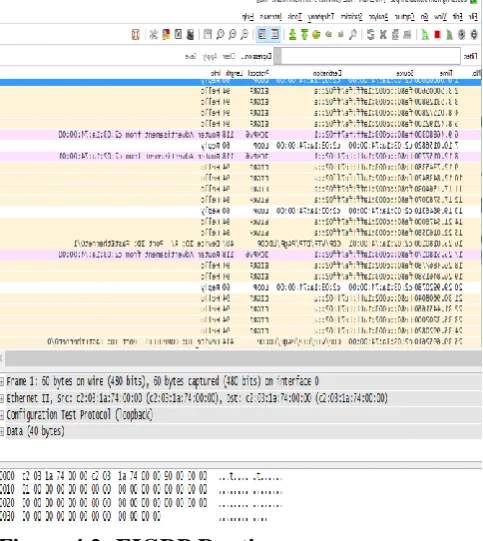The width and height of the screenshot is (483, 541).
Task: Expand Configuration Test Protocol (loopback) node
Action: tap(2, 415)
